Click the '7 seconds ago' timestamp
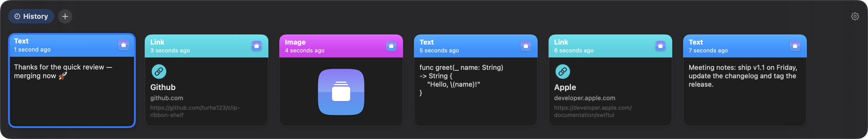The width and height of the screenshot is (868, 139). point(708,50)
